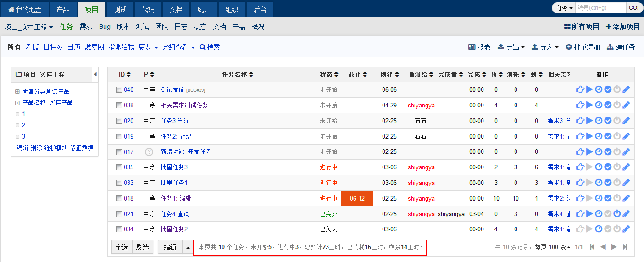Click the log hours clock icon for task 020

[x=599, y=121]
